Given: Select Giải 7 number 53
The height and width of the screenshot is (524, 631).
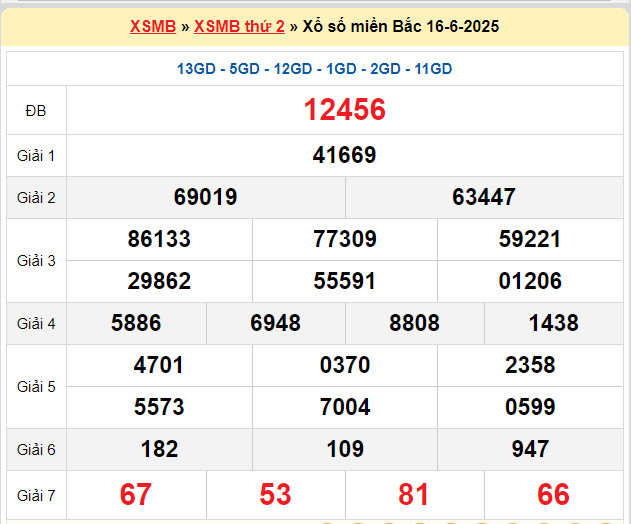Looking at the screenshot, I should tap(275, 495).
